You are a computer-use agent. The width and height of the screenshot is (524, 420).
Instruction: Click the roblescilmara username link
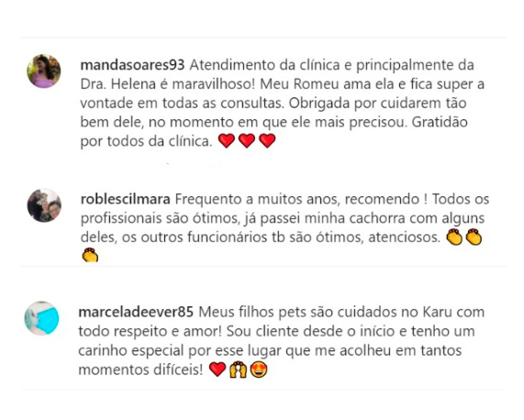(x=126, y=199)
